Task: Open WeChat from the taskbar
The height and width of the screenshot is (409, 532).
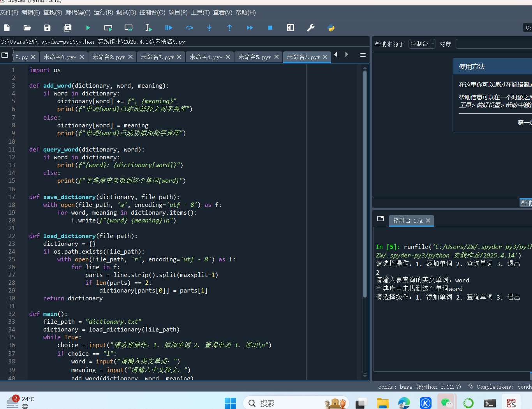Action: 447,403
